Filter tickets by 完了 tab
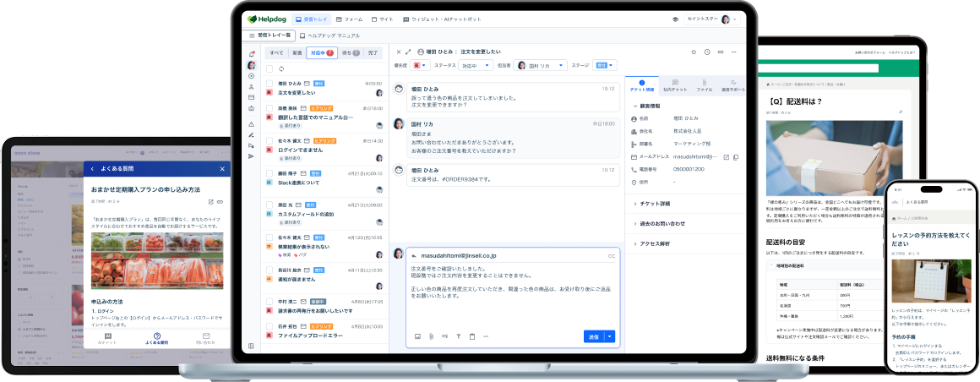The image size is (980, 382). point(373,53)
